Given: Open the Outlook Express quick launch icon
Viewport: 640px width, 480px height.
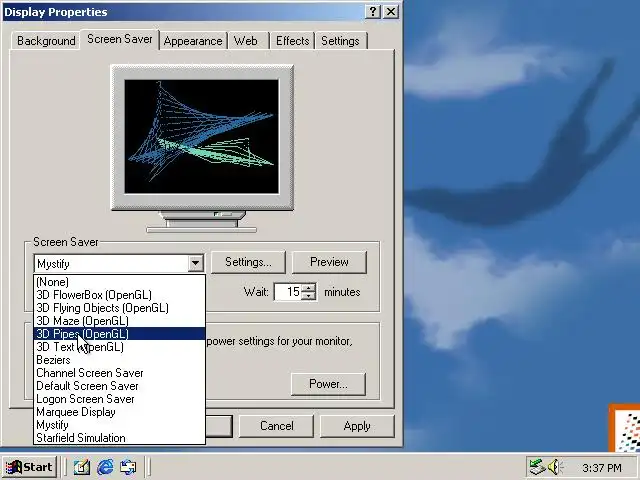Looking at the screenshot, I should [x=128, y=467].
